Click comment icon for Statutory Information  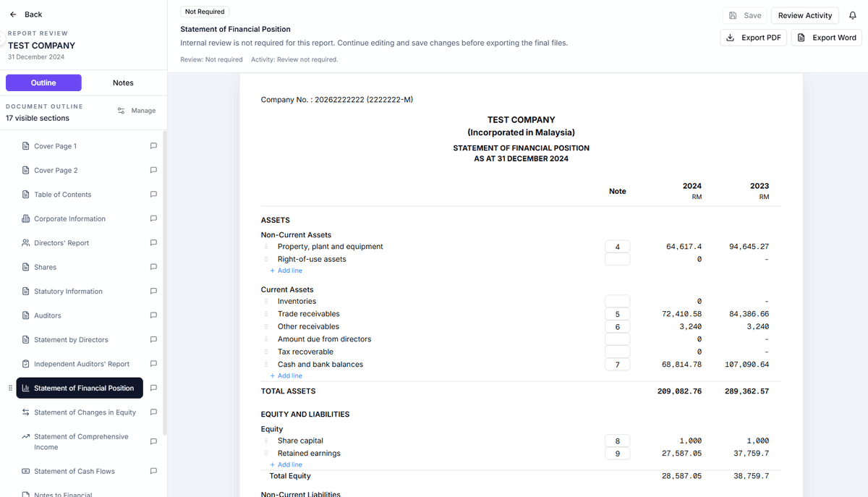pos(153,292)
